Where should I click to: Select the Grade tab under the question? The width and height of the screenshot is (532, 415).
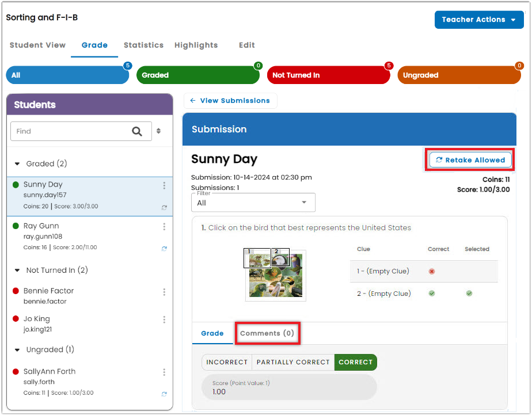click(212, 333)
